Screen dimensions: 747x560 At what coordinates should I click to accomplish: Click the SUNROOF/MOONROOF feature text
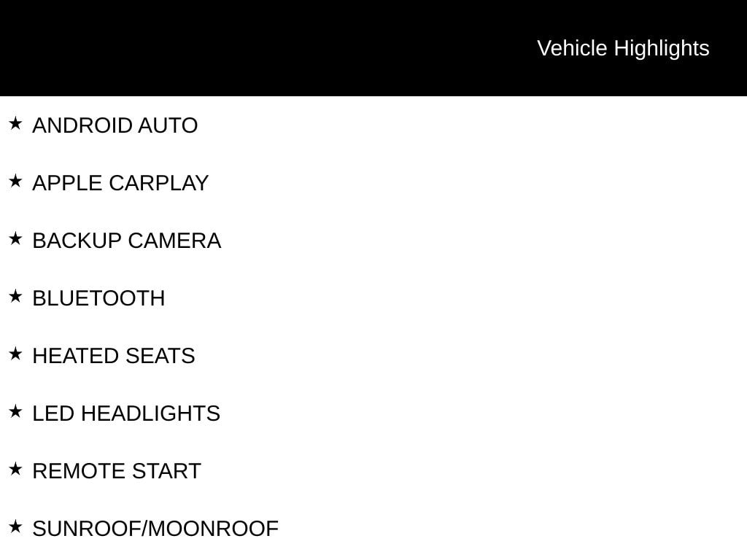coord(155,529)
